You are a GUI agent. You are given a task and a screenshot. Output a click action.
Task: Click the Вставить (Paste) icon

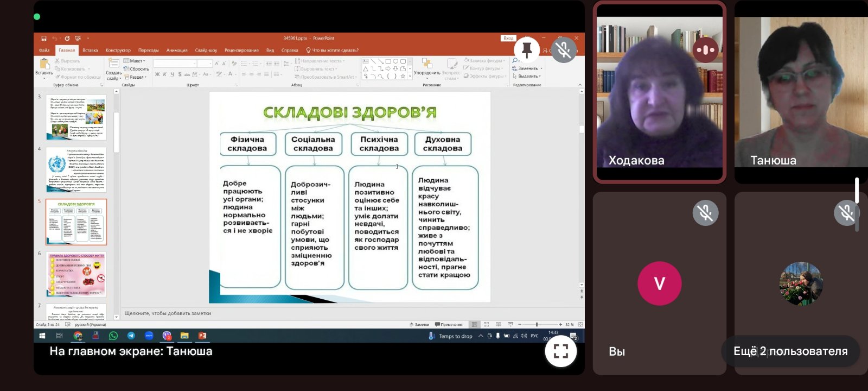pos(44,66)
